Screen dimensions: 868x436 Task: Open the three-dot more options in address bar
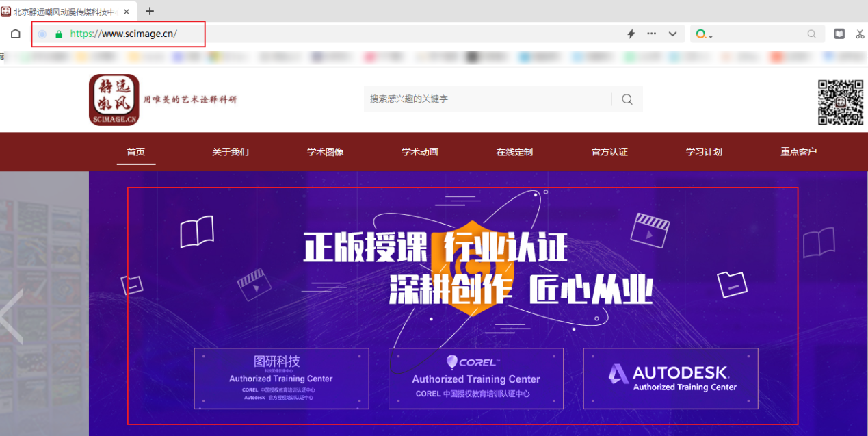(x=651, y=34)
